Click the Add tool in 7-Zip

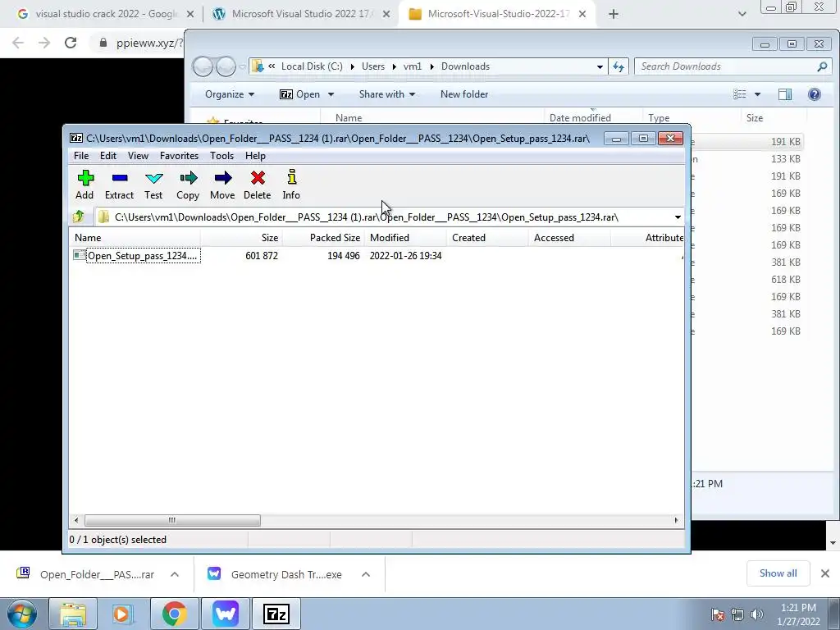coord(84,185)
